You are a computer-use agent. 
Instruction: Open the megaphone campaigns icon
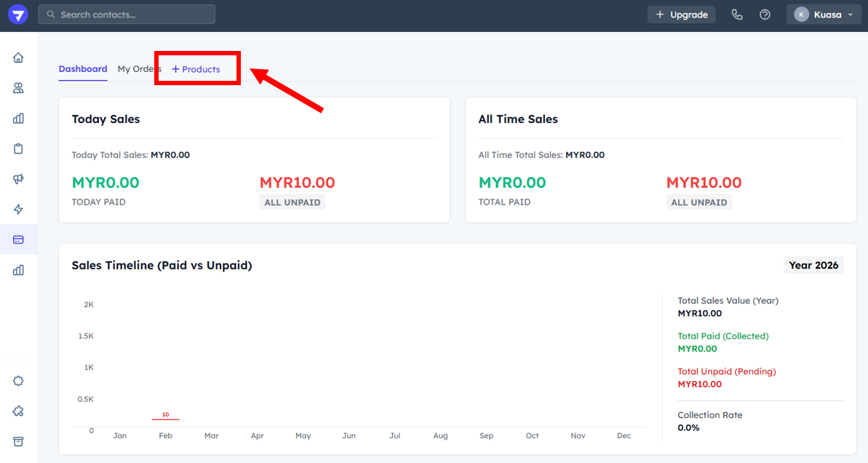click(x=18, y=179)
